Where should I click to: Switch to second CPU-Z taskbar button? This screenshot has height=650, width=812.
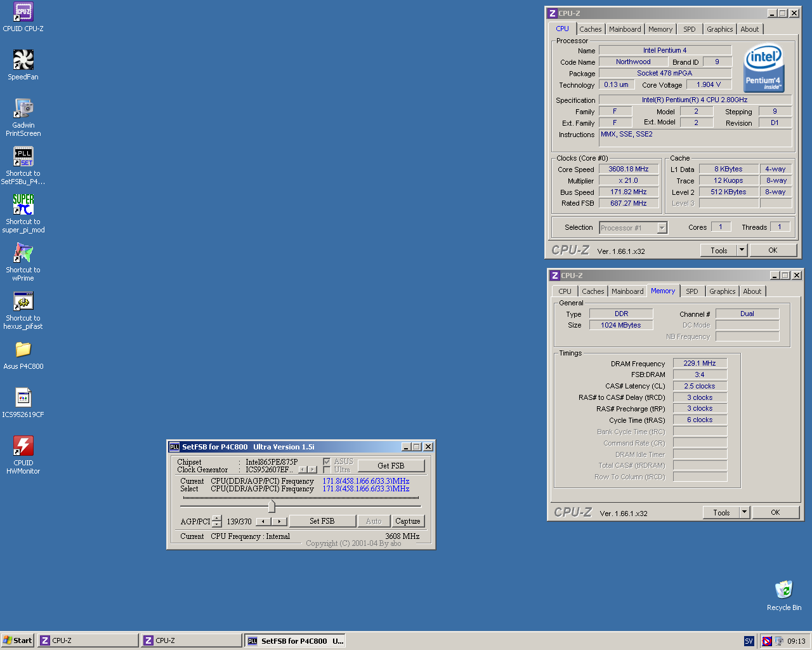(191, 640)
